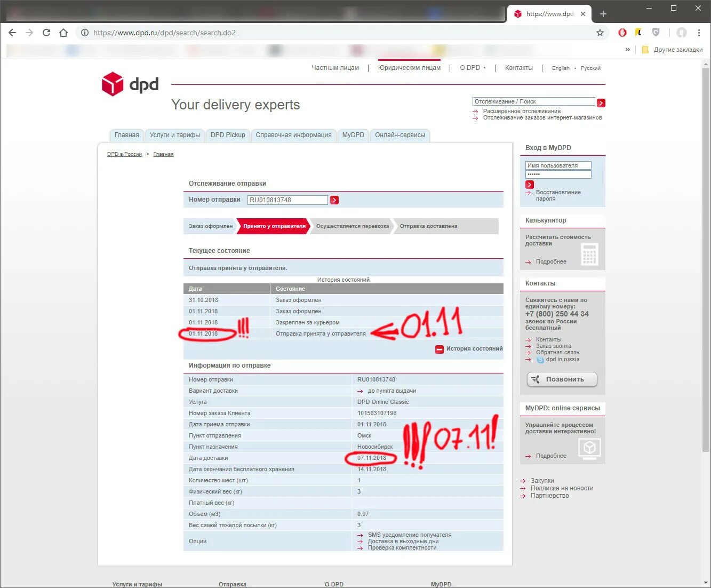Click the Контакты link in sidebar list

[x=548, y=339]
